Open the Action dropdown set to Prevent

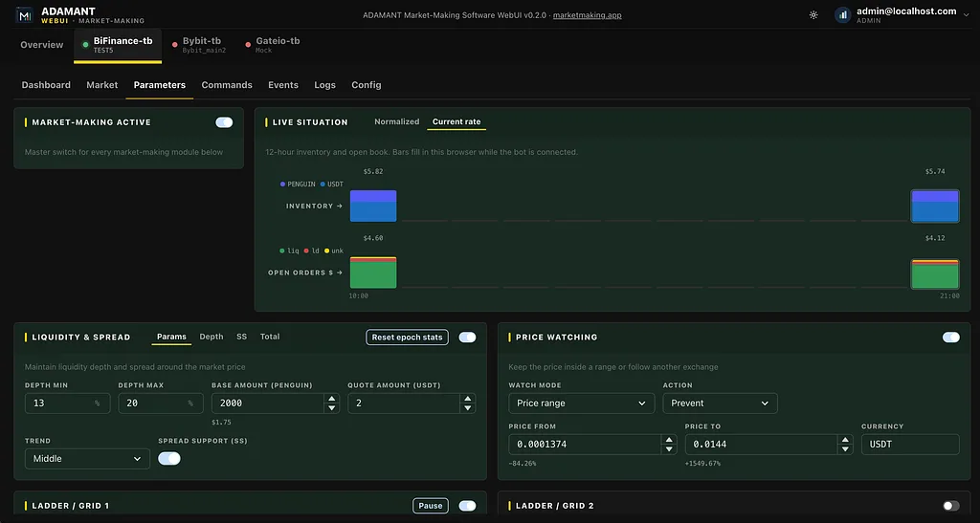tap(720, 403)
